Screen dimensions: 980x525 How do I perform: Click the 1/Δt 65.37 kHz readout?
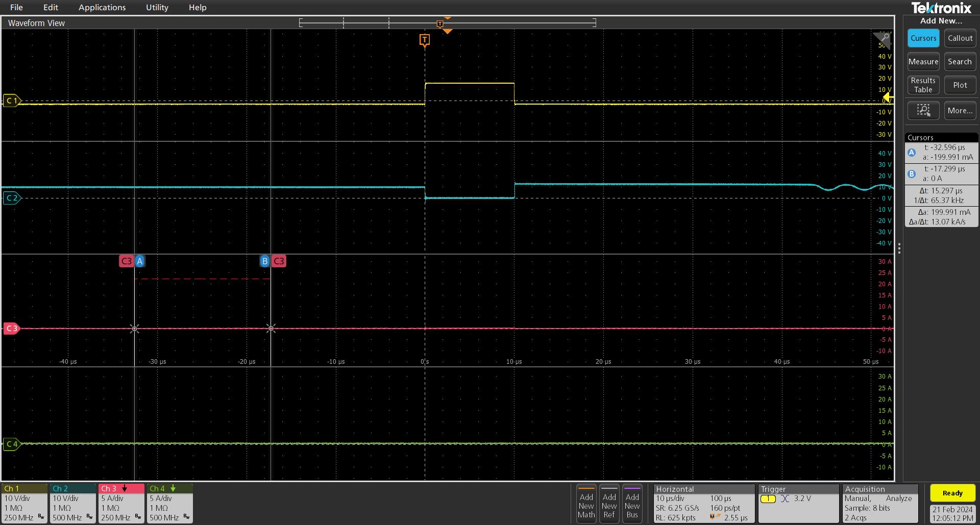tap(938, 201)
